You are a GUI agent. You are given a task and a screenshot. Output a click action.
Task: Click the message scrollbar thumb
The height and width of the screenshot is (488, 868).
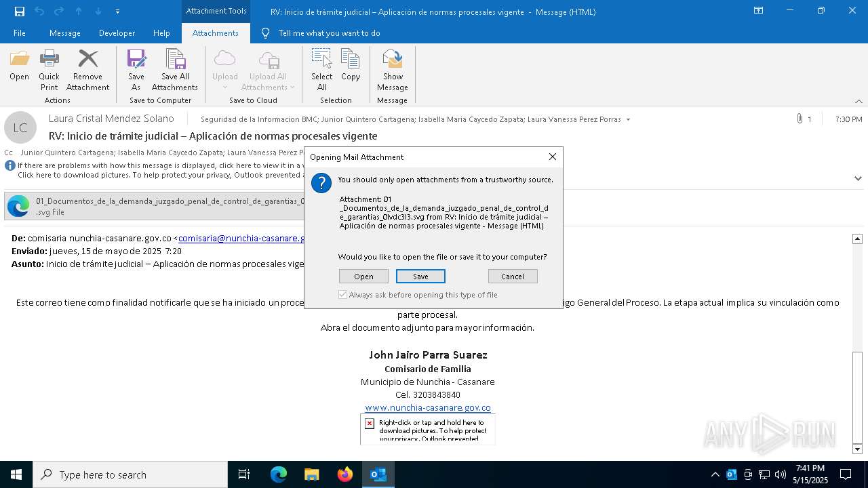coord(857,396)
